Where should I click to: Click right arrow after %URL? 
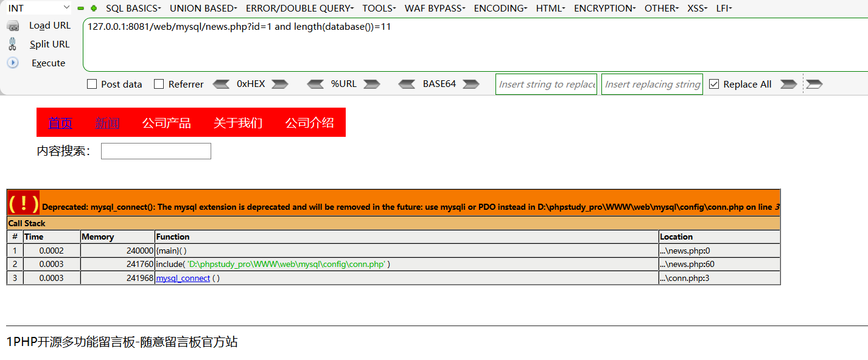(x=371, y=85)
